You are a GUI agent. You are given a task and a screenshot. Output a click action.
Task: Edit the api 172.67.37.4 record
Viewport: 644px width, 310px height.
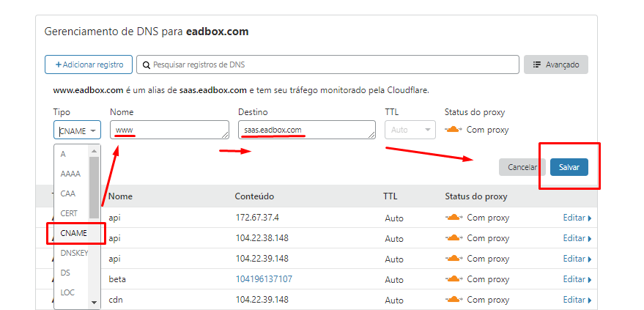click(x=577, y=218)
